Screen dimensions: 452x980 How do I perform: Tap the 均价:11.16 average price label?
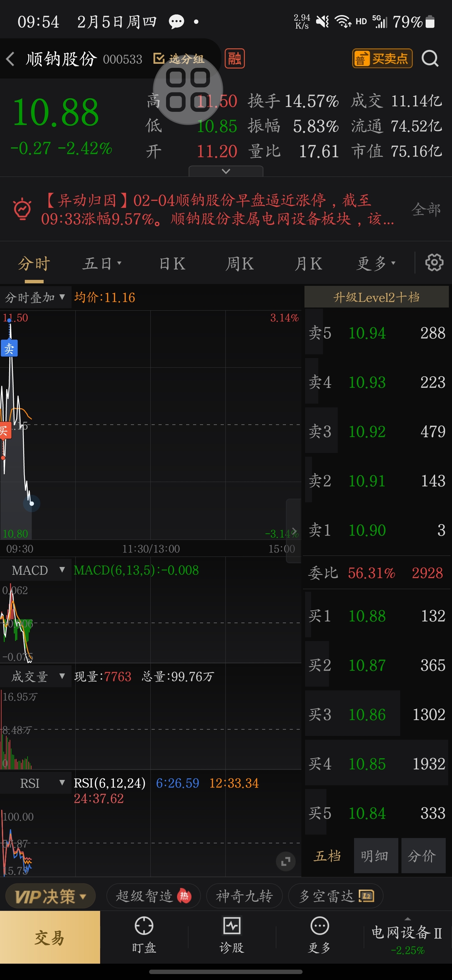(x=105, y=297)
